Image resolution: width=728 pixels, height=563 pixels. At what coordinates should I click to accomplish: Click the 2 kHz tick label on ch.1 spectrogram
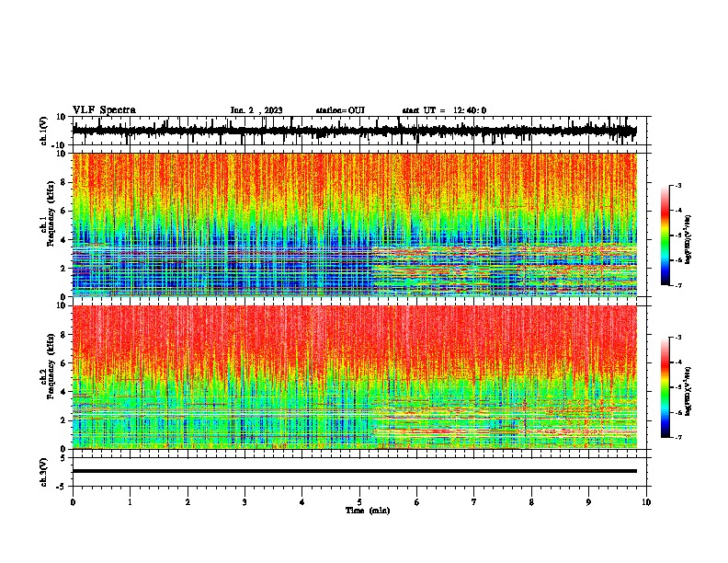point(63,268)
